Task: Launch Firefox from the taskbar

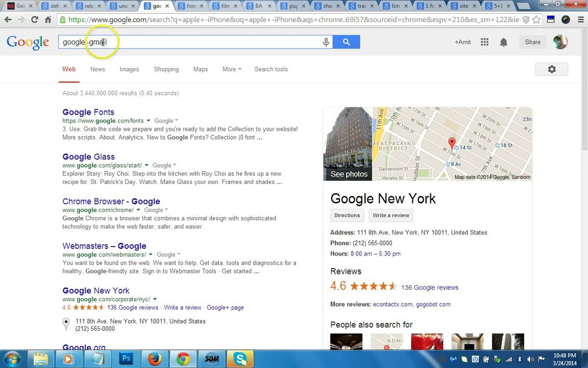Action: [155, 359]
